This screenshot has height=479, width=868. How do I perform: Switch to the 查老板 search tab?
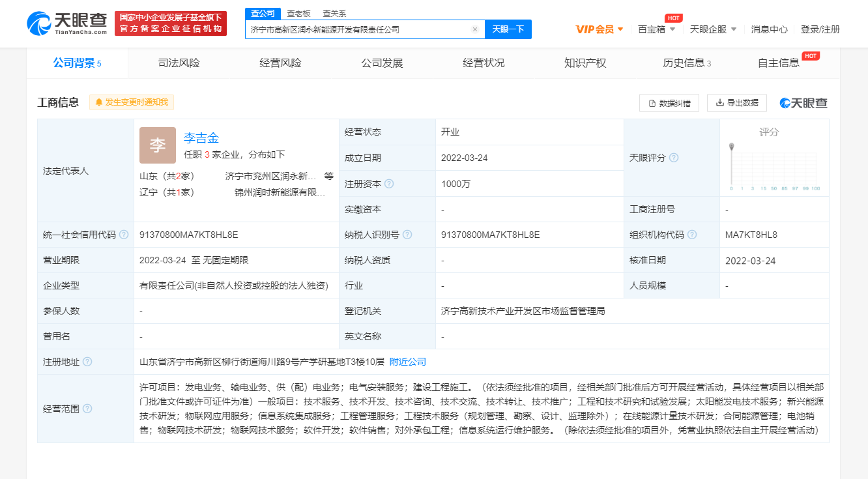(299, 14)
